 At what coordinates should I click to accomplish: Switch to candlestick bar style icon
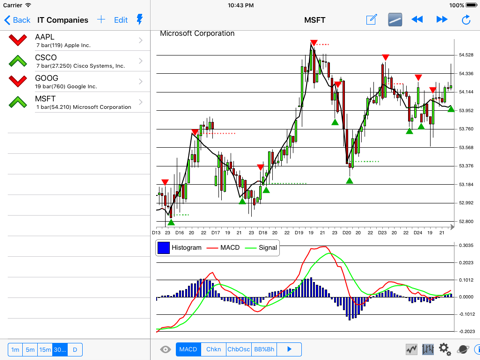click(428, 349)
